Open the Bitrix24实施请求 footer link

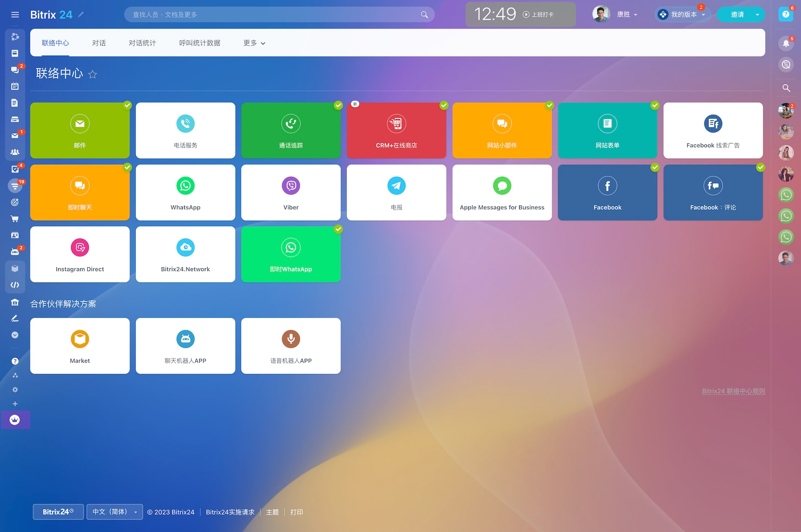230,512
